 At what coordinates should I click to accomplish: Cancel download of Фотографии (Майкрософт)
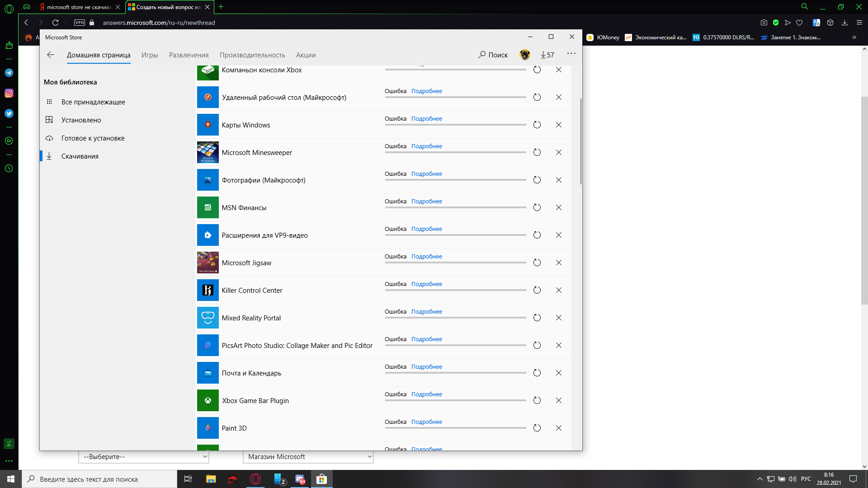point(559,180)
